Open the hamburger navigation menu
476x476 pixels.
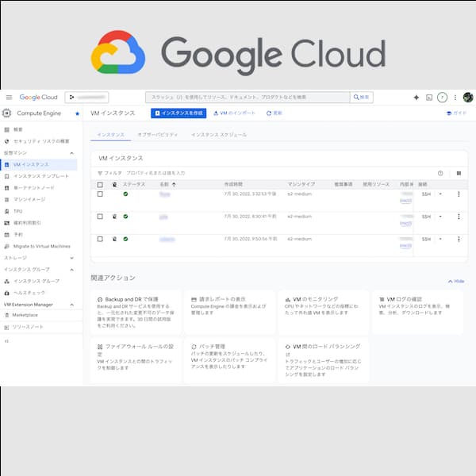[9, 98]
